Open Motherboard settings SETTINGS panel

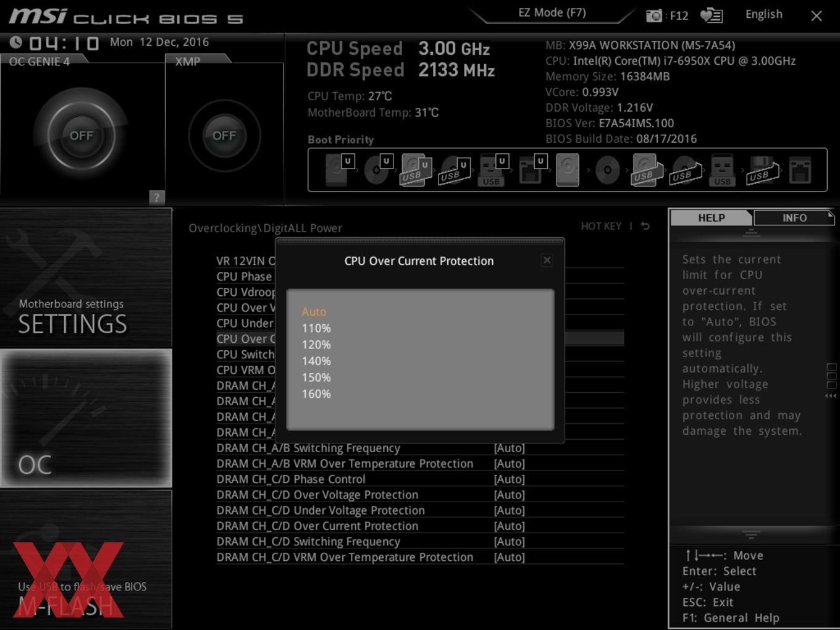tap(86, 278)
